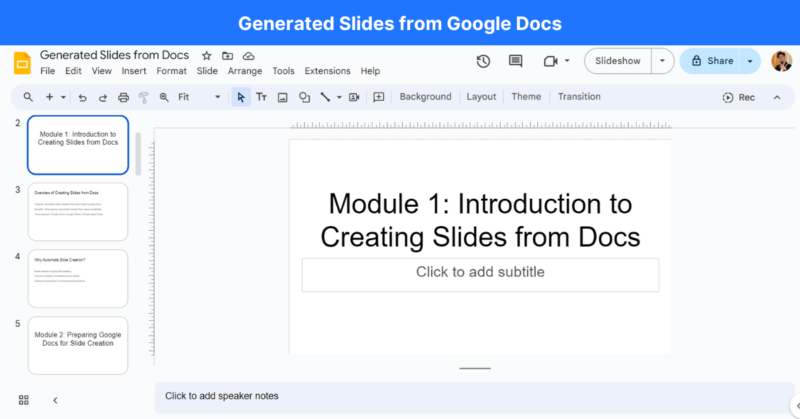800x419 pixels.
Task: Click the Zoom magnifier tool
Action: [x=164, y=97]
